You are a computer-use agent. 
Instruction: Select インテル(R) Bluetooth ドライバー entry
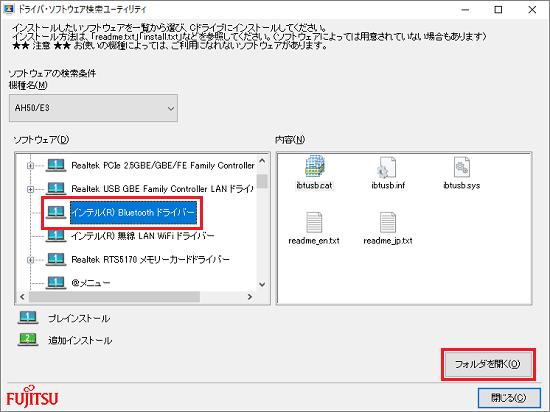[x=133, y=212]
